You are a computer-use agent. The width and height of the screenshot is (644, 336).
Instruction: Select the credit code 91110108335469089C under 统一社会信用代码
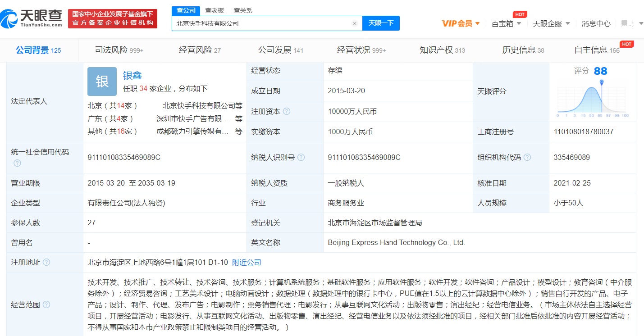tap(124, 157)
